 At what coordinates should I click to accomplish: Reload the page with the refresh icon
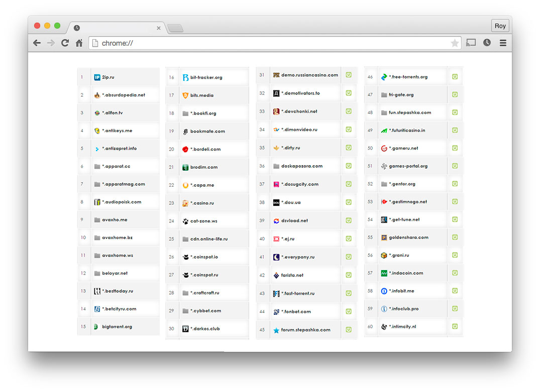coord(65,43)
